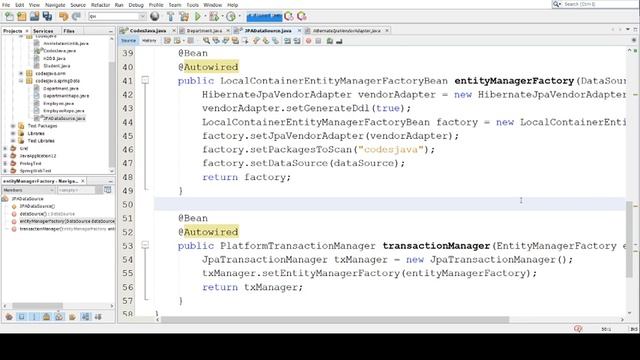Toggle Show Non-Public Members filter in Navigator

coord(47,317)
